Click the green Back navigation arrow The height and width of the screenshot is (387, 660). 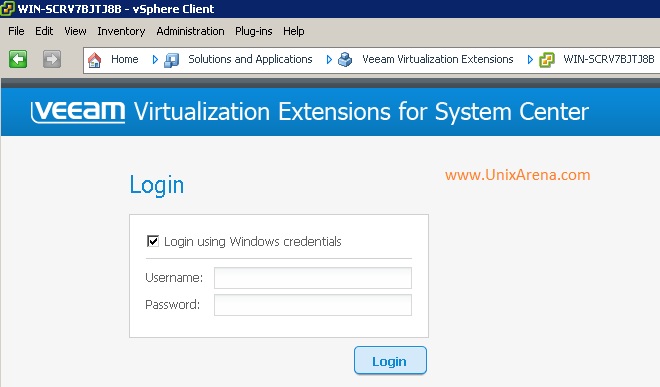click(18, 59)
